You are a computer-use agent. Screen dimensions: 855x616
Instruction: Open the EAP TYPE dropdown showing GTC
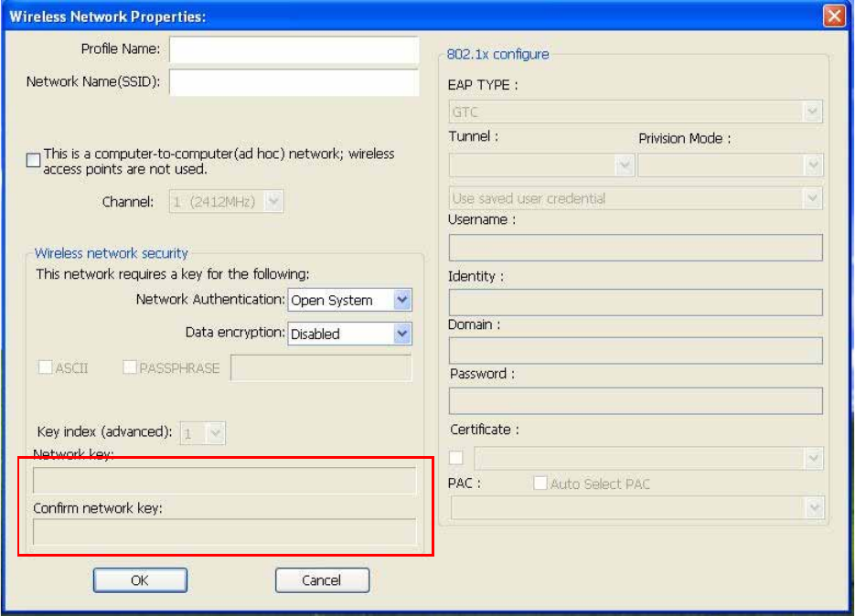pos(636,112)
